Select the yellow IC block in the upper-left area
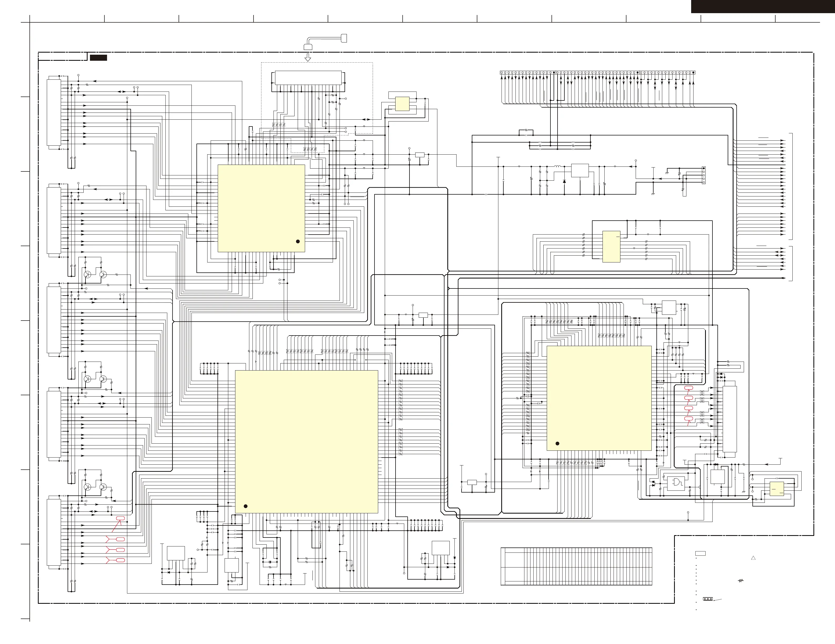The image size is (835, 644). pos(261,208)
